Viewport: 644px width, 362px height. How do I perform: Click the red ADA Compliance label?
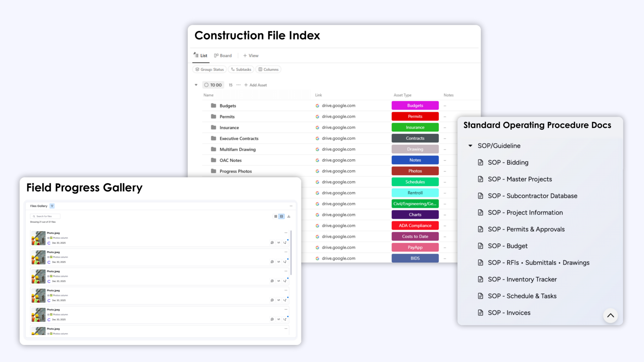415,226
